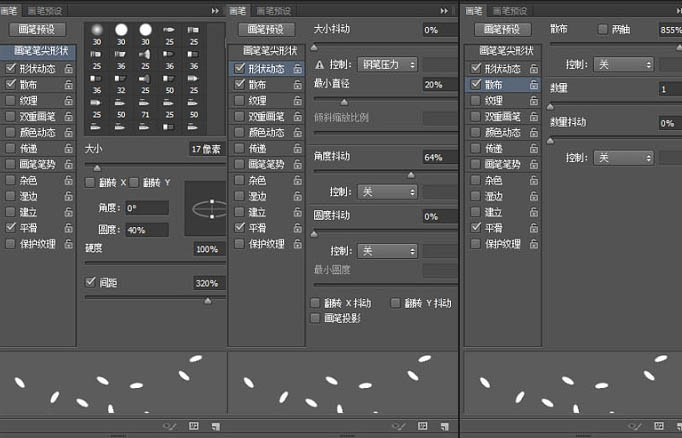This screenshot has height=438, width=682.
Task: Open the 钢笔压力 control dropdown
Action: point(387,65)
